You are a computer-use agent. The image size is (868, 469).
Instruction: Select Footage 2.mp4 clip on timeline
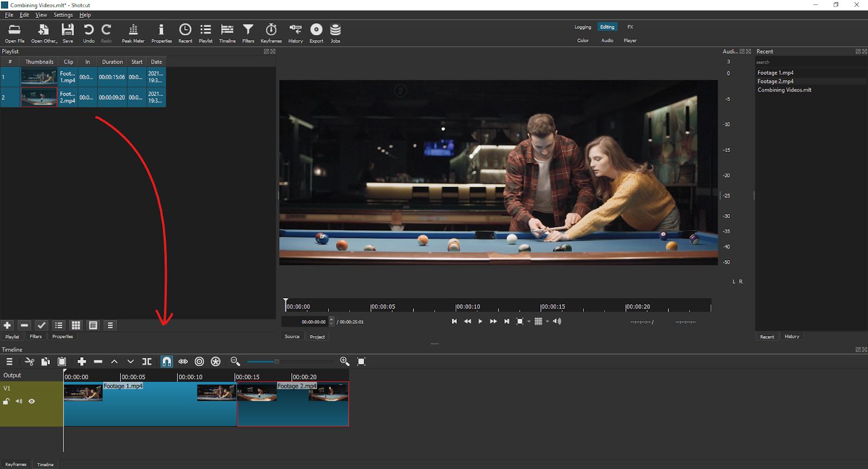[293, 404]
